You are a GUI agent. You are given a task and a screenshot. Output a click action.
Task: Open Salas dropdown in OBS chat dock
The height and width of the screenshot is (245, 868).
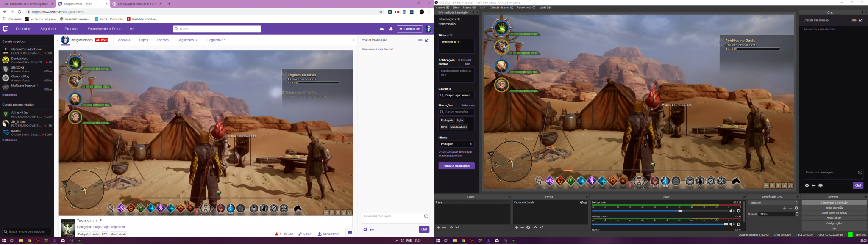click(857, 20)
